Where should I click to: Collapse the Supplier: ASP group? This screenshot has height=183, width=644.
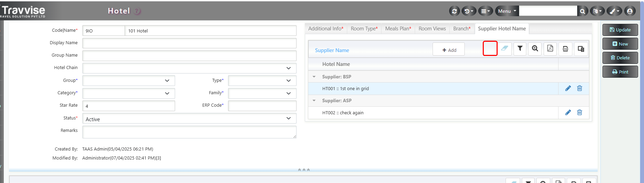[x=314, y=100]
